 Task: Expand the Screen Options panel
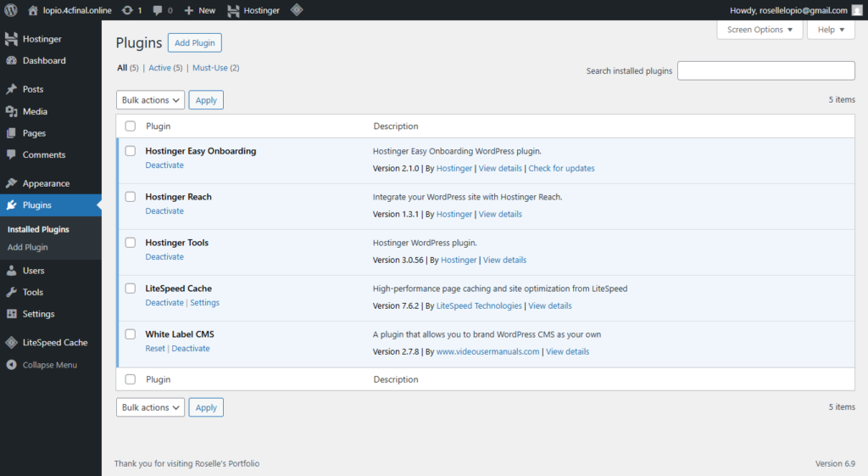pyautogui.click(x=759, y=30)
